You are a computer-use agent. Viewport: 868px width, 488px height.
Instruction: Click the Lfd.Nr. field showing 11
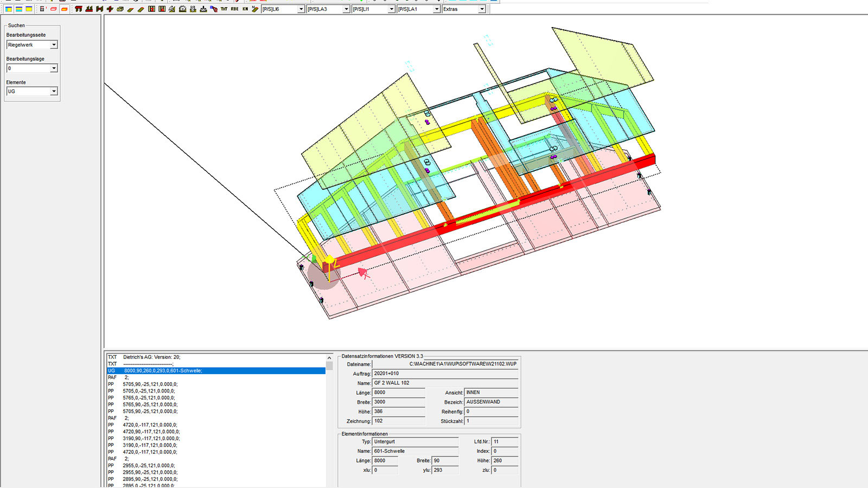(x=505, y=442)
